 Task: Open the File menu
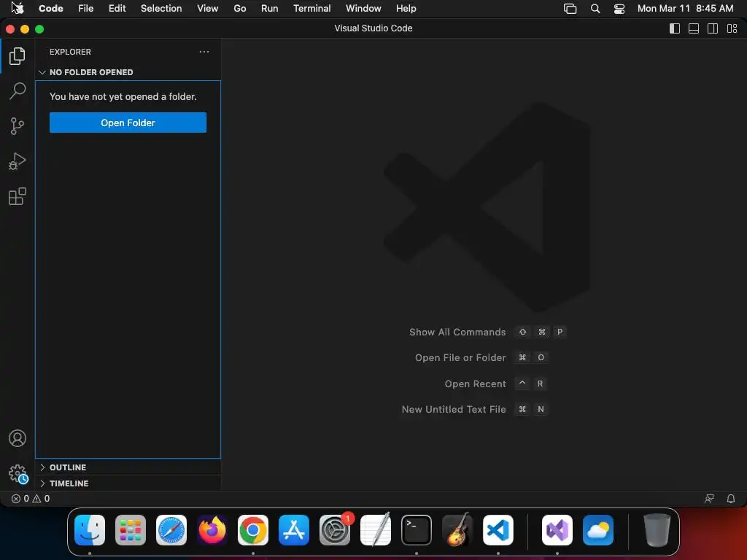click(x=86, y=9)
